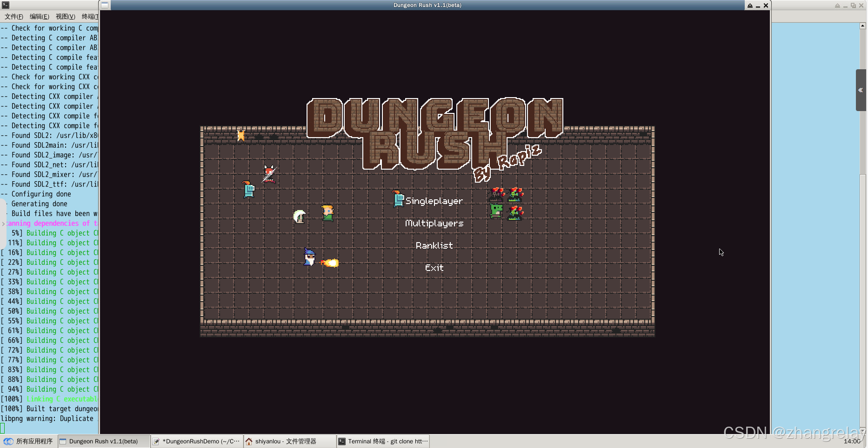Switch to shiyanlou 文件管理器 taskbar item

289,441
